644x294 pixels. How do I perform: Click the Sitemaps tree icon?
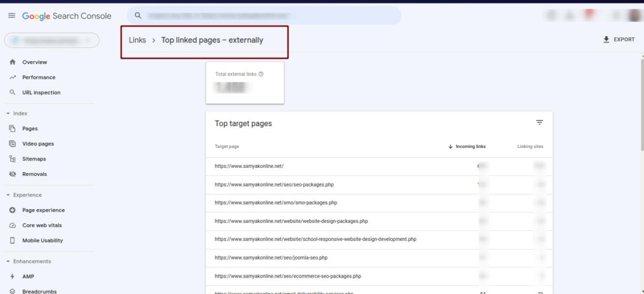pos(13,159)
